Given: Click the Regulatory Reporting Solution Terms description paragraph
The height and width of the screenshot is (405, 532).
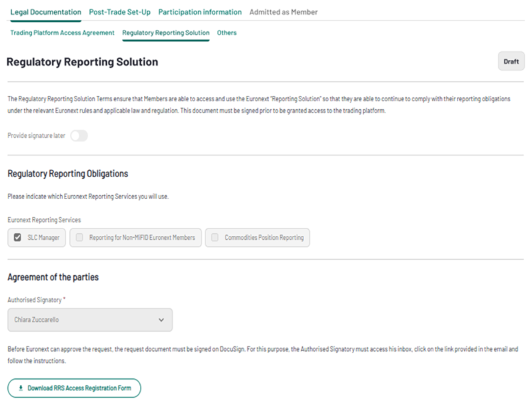Looking at the screenshot, I should pos(259,105).
